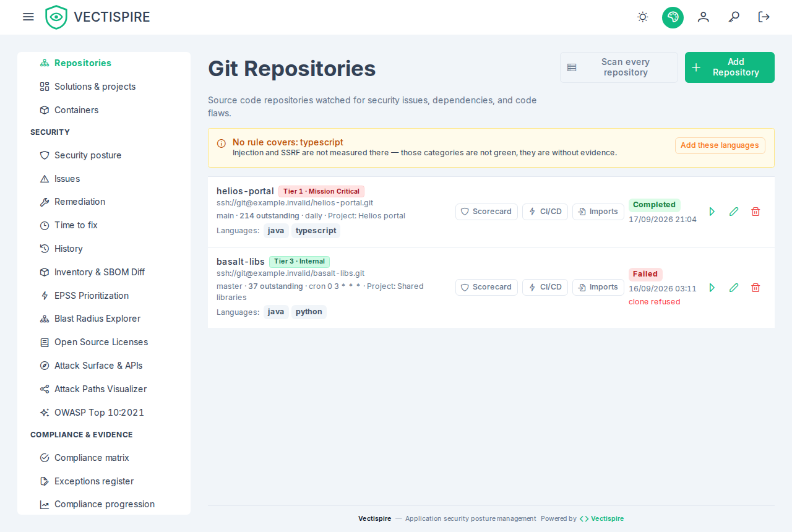The height and width of the screenshot is (532, 792).
Task: Click Add Repository button
Action: click(730, 67)
